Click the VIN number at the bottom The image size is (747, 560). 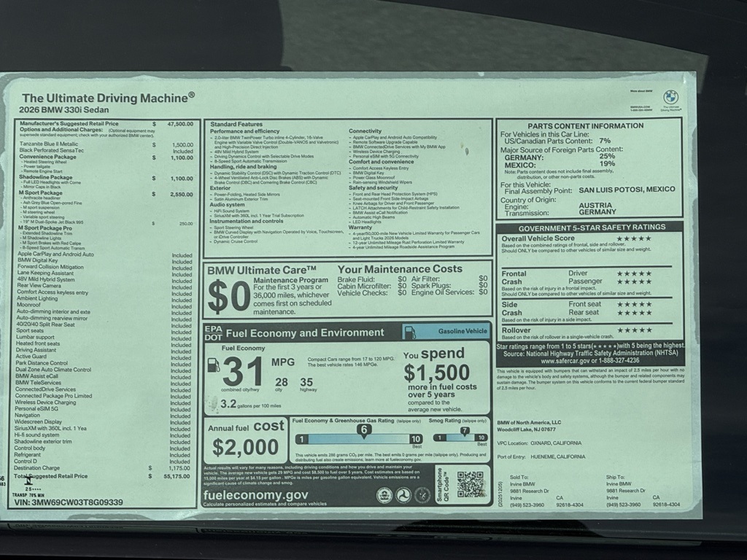[69, 502]
